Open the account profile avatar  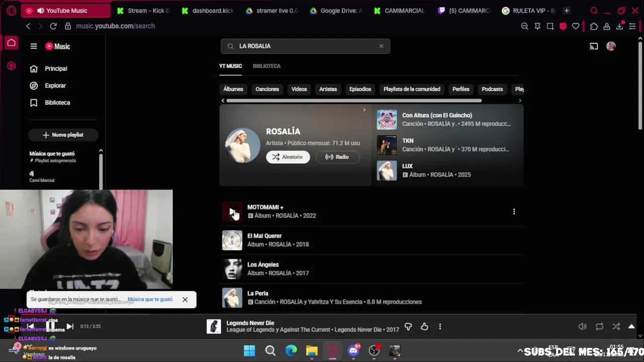[x=611, y=46]
